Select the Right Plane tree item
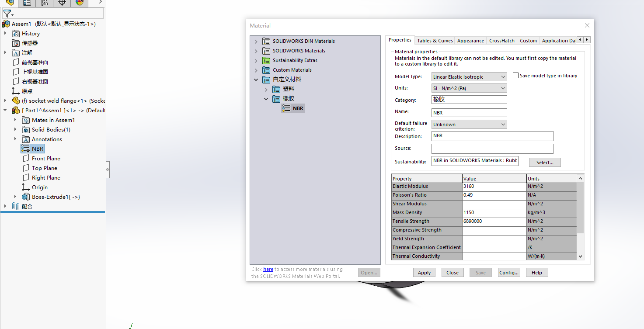Image resolution: width=644 pixels, height=329 pixels. [x=42, y=178]
